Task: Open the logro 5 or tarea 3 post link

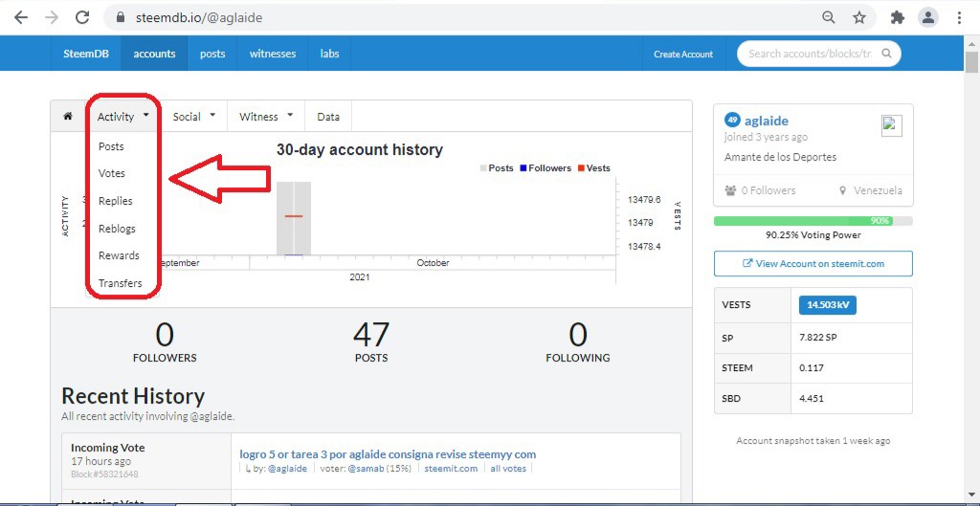Action: (x=388, y=454)
